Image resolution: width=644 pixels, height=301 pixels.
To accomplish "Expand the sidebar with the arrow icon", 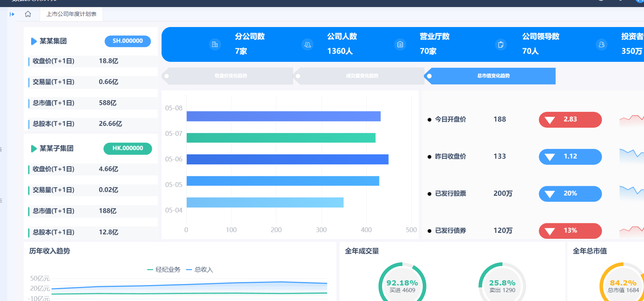I will [x=12, y=14].
